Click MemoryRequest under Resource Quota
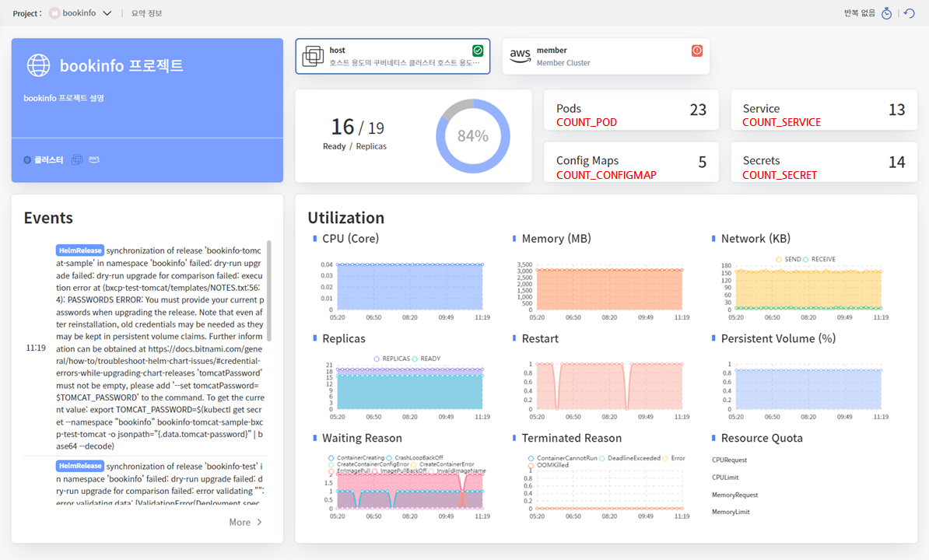This screenshot has height=560, width=929. click(x=734, y=495)
